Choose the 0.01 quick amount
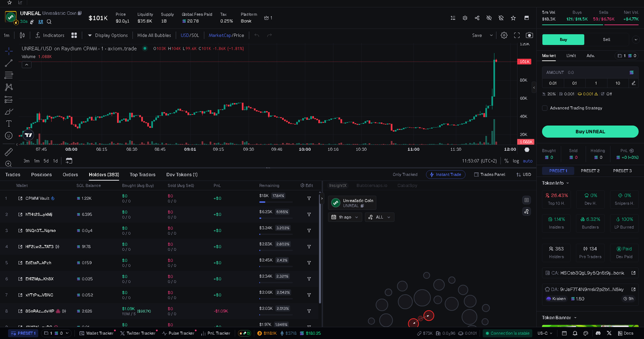This screenshot has width=644, height=339. click(x=553, y=83)
